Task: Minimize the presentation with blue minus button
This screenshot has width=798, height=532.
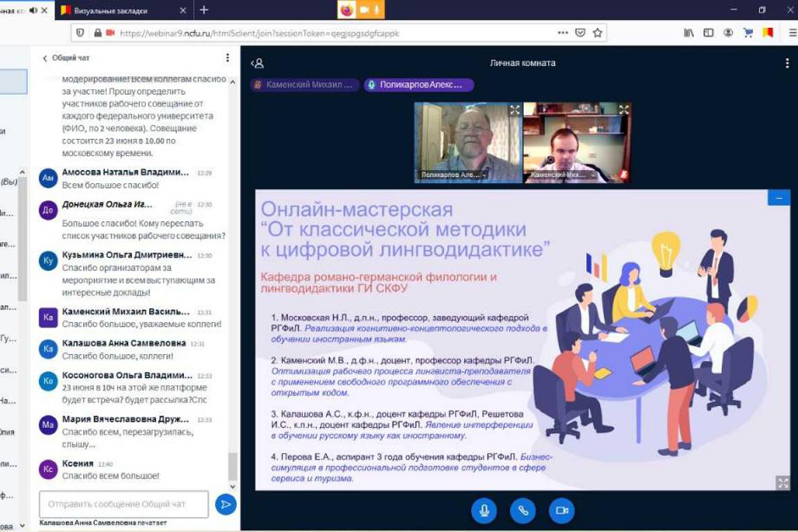Action: point(779,198)
